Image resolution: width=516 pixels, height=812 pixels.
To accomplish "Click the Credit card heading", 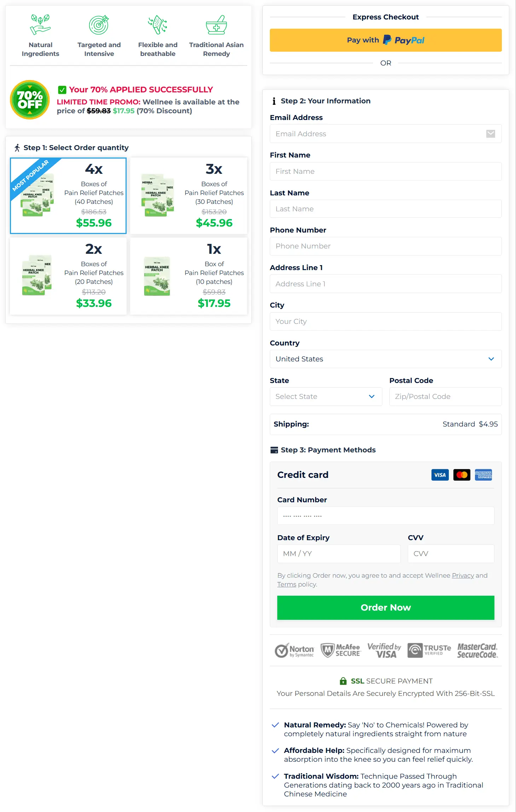I will click(x=303, y=475).
